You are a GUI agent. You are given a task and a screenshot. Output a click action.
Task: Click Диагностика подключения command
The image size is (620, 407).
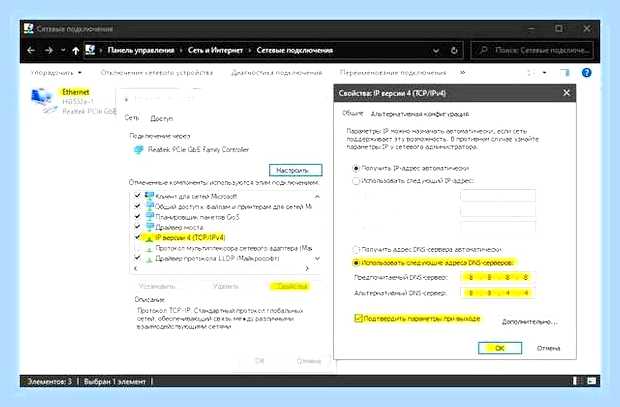coord(276,73)
